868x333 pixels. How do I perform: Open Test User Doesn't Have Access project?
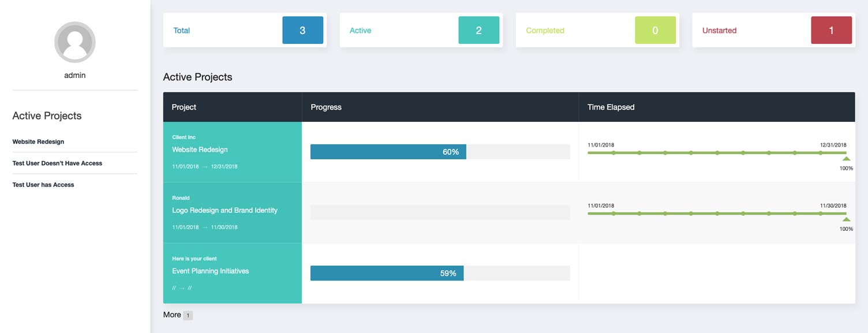[57, 163]
